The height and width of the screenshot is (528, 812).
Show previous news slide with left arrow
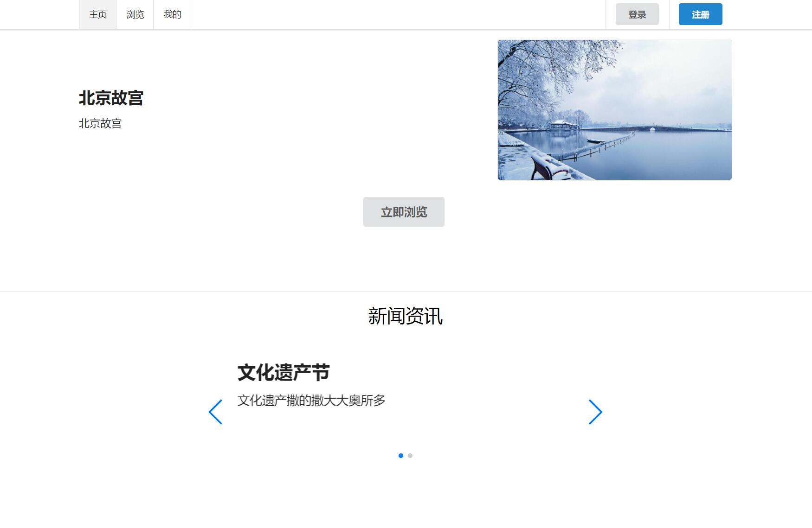pos(215,412)
